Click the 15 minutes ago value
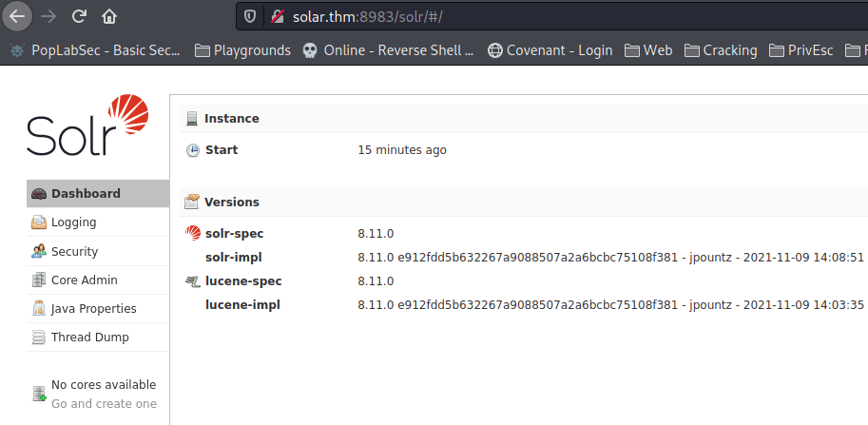The height and width of the screenshot is (425, 868). coord(402,150)
